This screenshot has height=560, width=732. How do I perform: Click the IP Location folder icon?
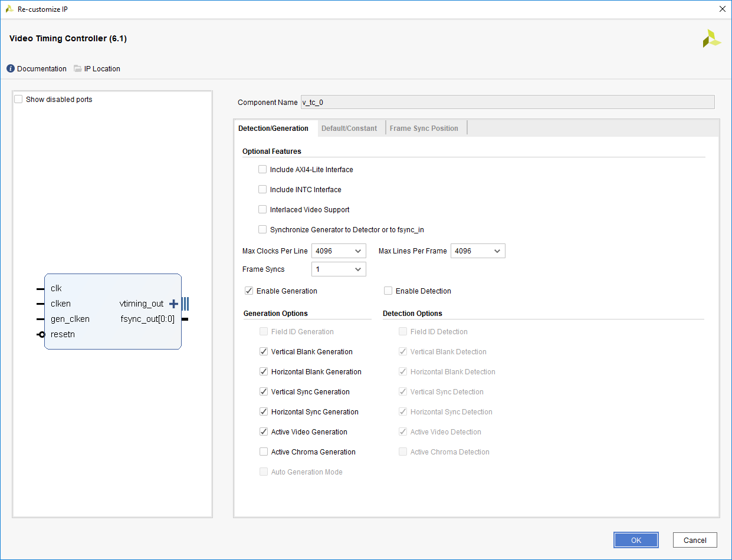coord(78,69)
